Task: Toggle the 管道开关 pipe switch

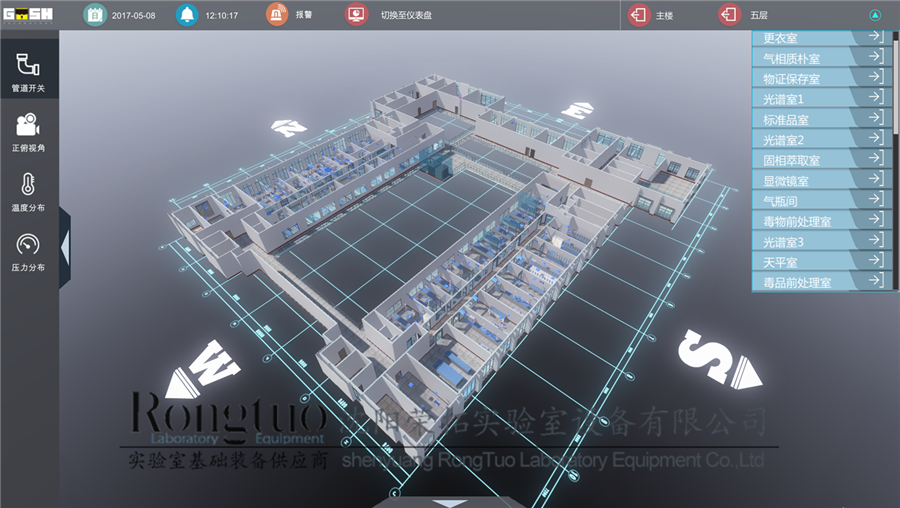Action: pos(28,72)
